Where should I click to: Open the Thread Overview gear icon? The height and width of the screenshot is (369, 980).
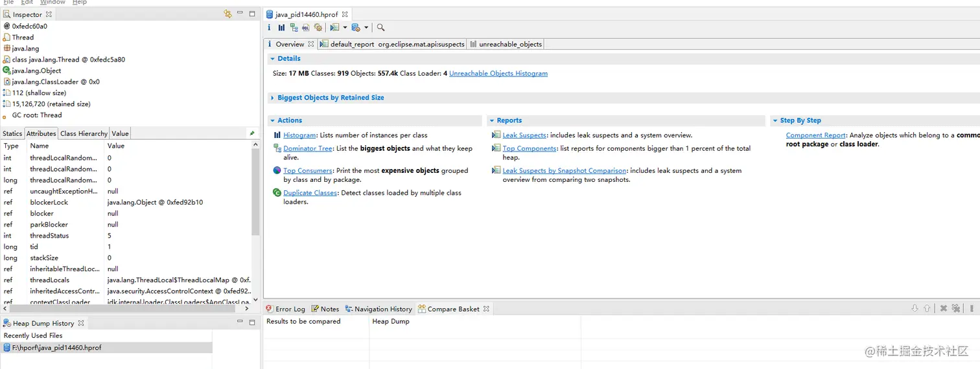point(318,28)
